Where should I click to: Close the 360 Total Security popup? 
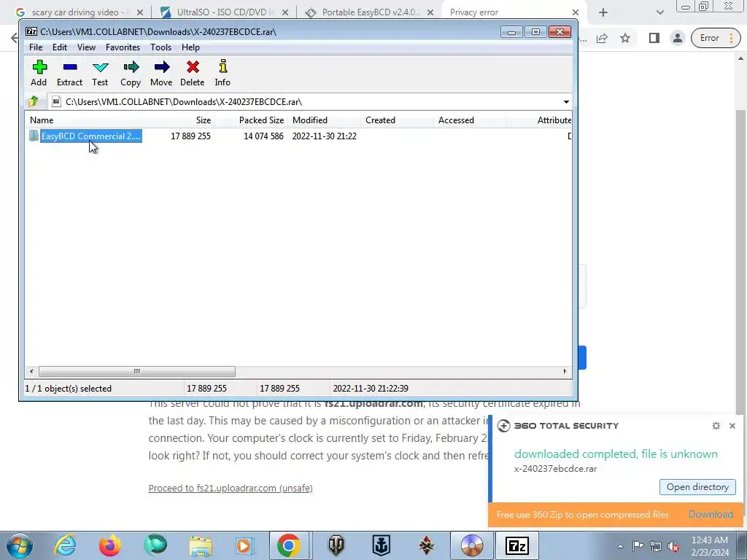tap(732, 426)
